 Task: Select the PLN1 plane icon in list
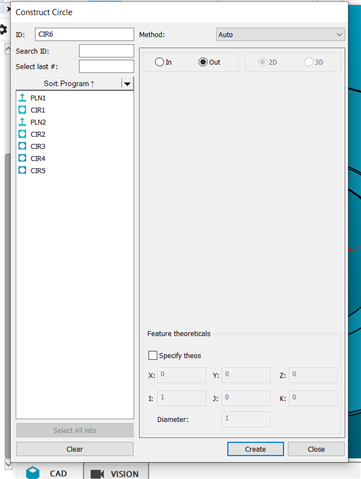pos(22,98)
